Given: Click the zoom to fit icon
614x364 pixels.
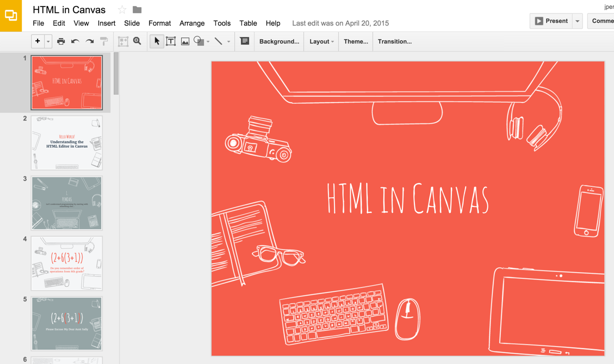Looking at the screenshot, I should [x=123, y=41].
